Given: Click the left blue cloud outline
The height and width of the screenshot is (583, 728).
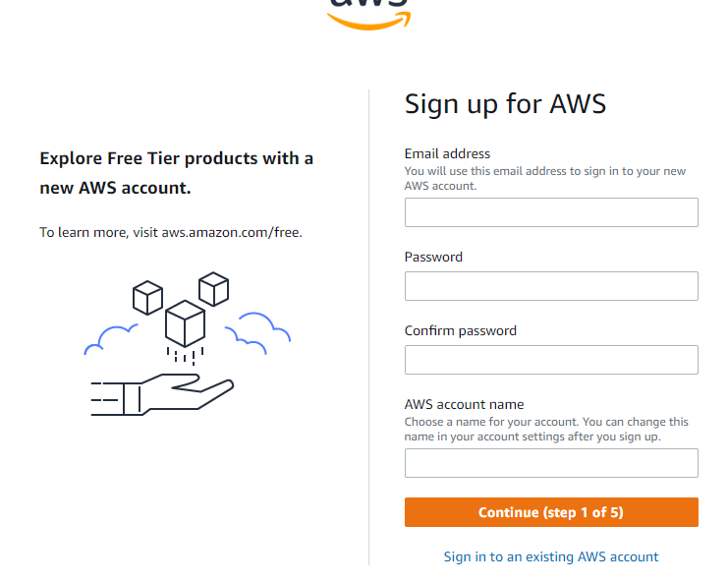Looking at the screenshot, I should coord(110,339).
